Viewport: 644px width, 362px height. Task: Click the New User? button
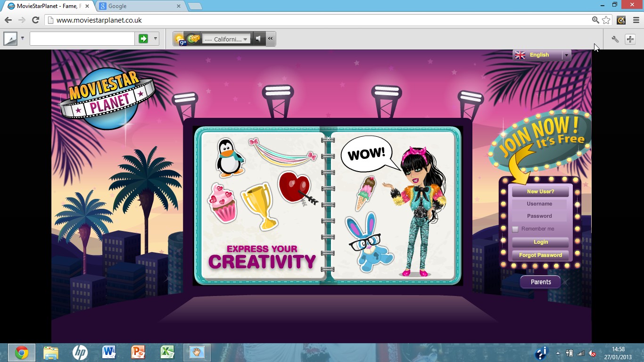point(540,191)
